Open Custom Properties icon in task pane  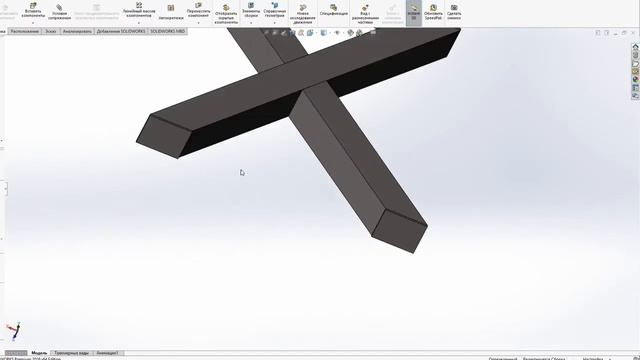point(635,88)
